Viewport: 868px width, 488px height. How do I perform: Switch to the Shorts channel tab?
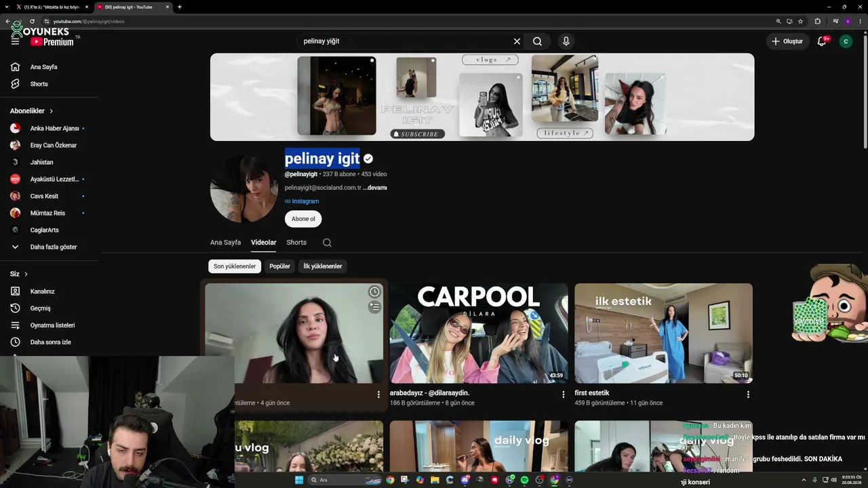(296, 243)
